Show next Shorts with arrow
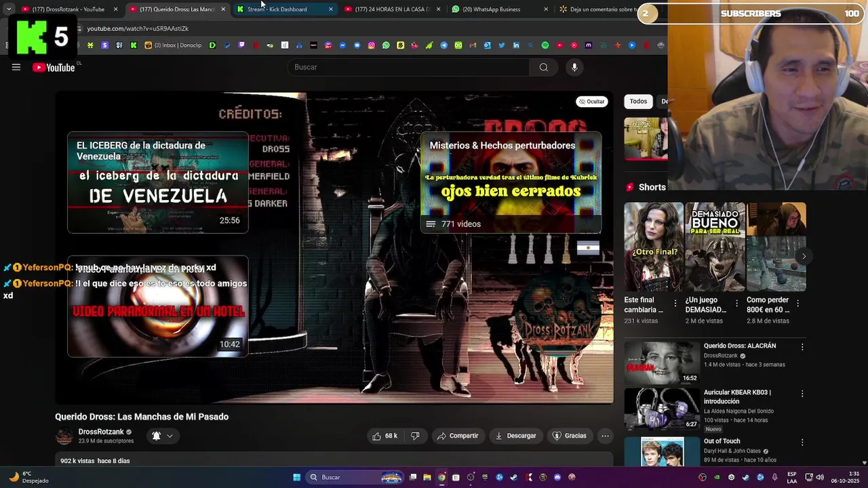The image size is (868, 488). point(804,256)
